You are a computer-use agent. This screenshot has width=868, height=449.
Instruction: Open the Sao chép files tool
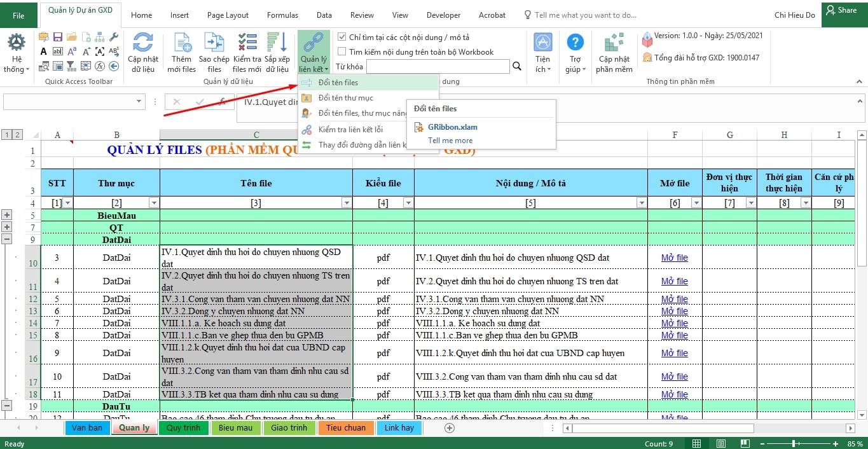click(x=214, y=44)
